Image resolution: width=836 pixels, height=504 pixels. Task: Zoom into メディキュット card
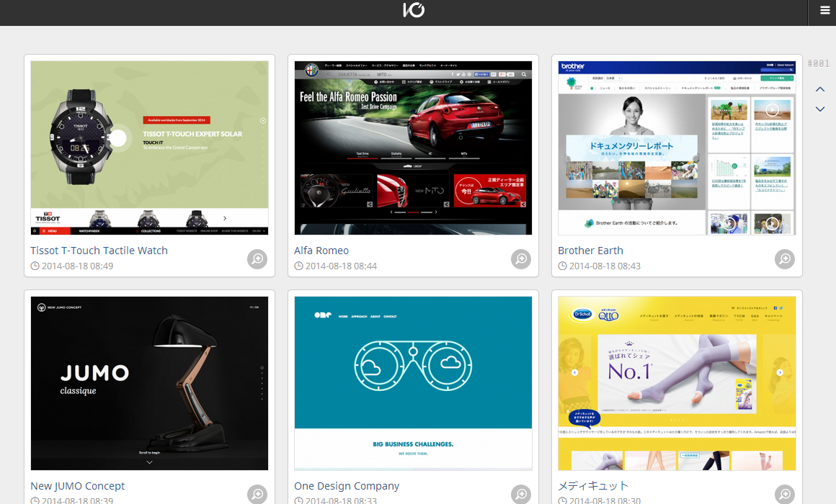point(785,495)
